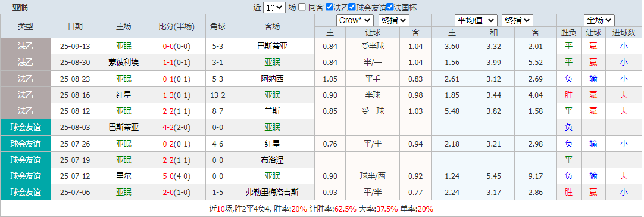This screenshot has width=644, height=217.
Task: Click the 进球数 column header
Action: click(x=624, y=33)
